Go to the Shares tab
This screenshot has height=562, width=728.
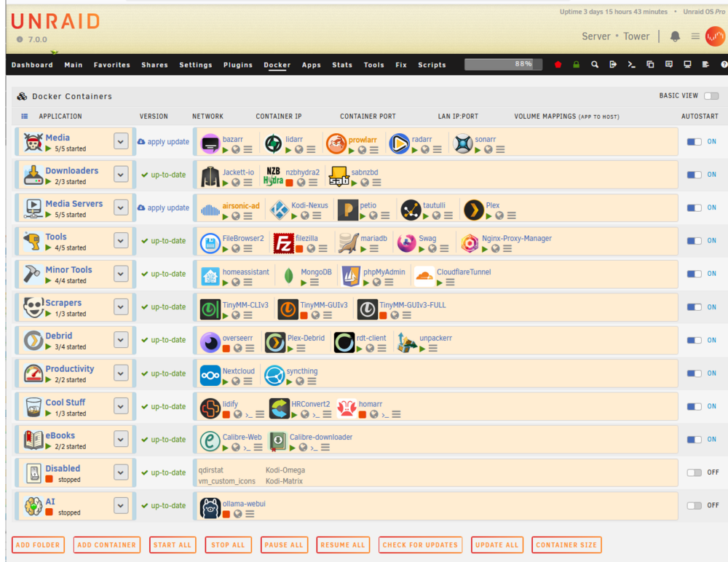[154, 65]
